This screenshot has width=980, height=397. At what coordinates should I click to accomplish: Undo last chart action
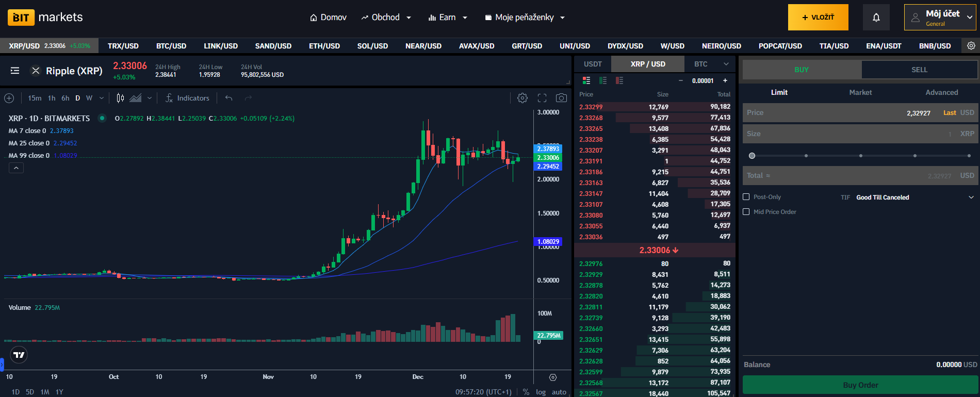click(x=229, y=98)
